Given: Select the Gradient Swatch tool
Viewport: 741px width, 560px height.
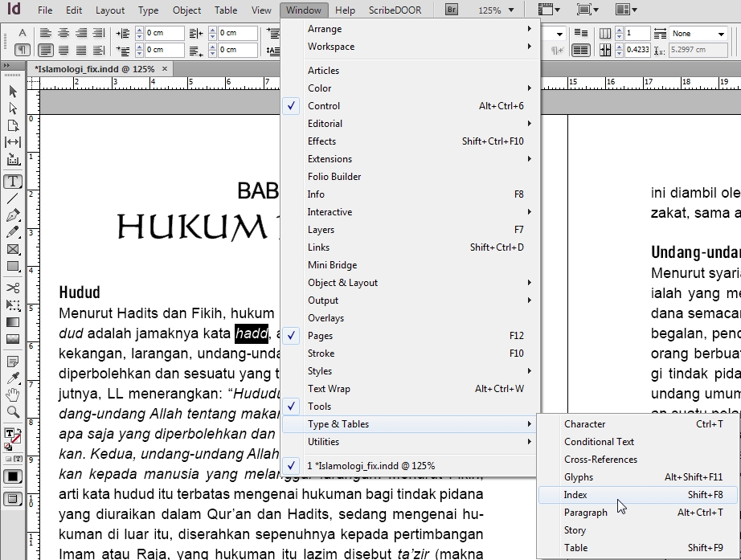Looking at the screenshot, I should pyautogui.click(x=13, y=322).
